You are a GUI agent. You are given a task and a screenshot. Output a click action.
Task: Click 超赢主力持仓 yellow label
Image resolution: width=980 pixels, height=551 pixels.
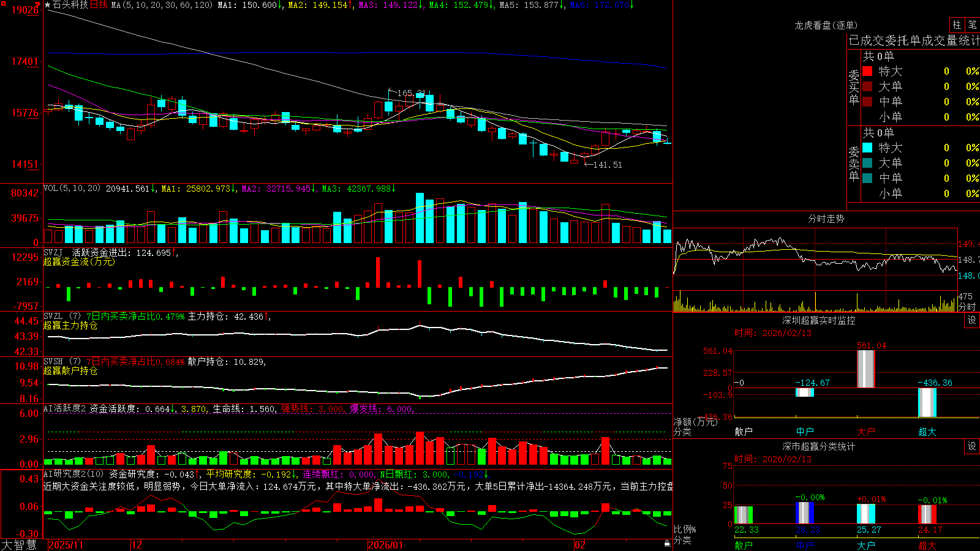[70, 325]
